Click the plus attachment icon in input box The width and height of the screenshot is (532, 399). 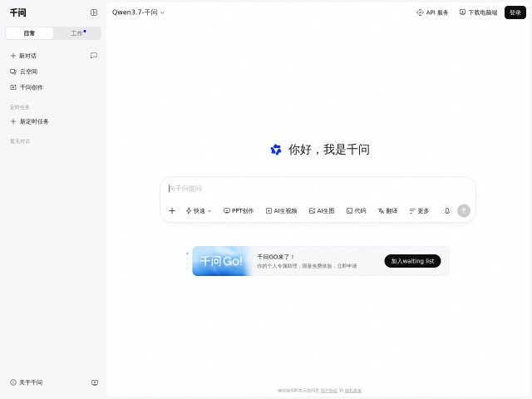pyautogui.click(x=172, y=211)
